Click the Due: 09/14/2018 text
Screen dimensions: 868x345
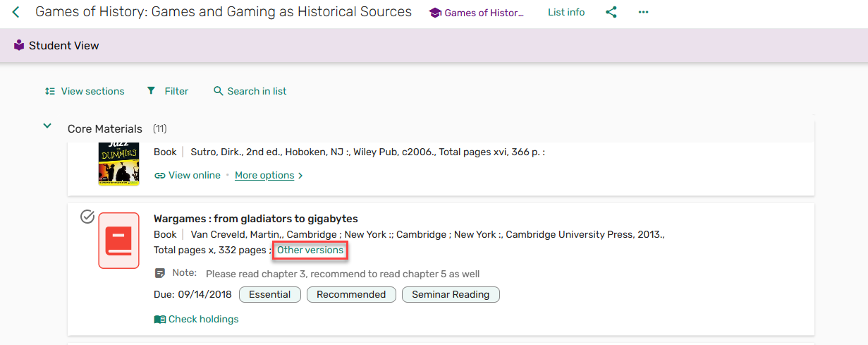tap(194, 294)
